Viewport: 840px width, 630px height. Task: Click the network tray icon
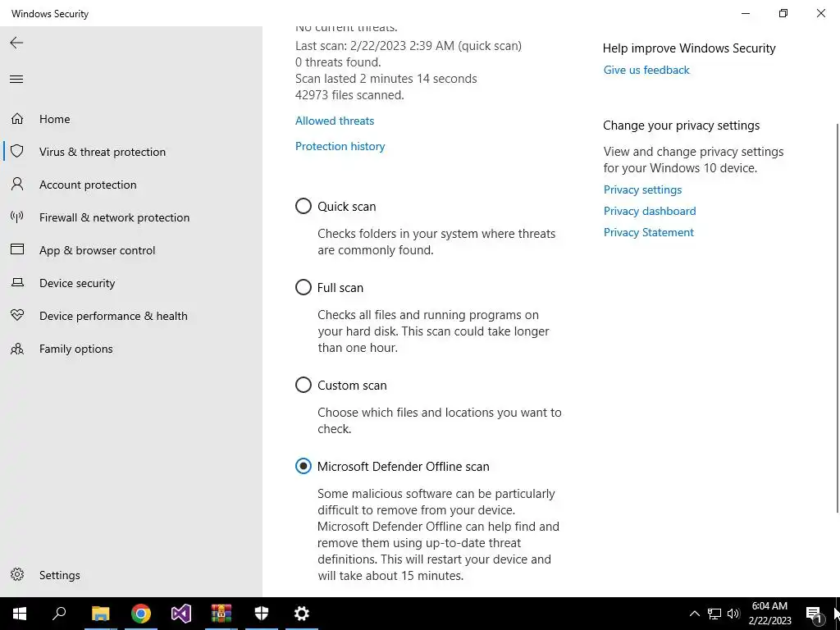tap(714, 614)
